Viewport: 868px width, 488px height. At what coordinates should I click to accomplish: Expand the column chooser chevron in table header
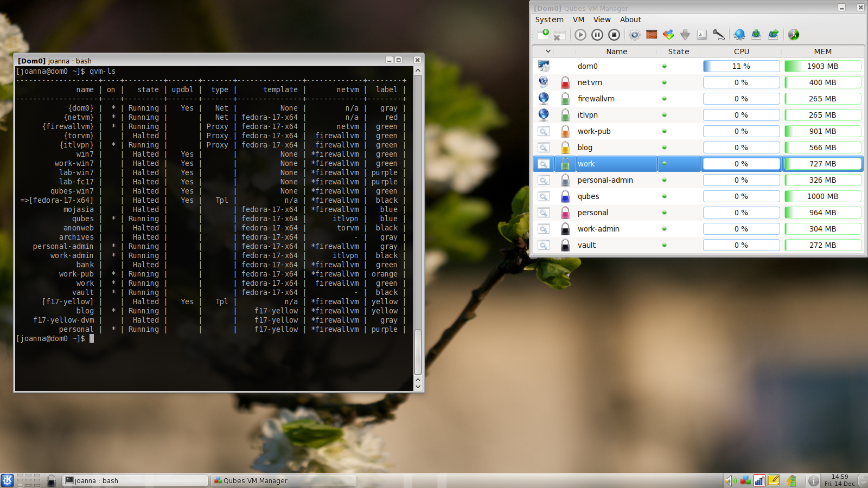point(548,52)
